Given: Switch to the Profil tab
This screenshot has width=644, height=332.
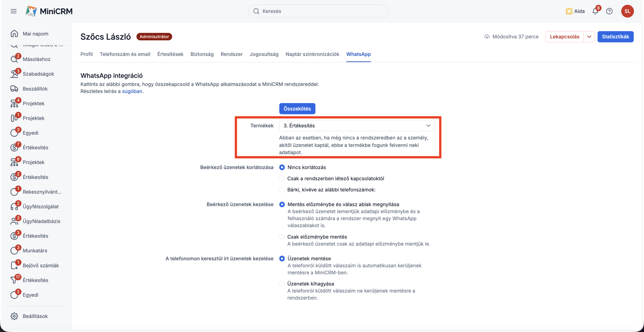Looking at the screenshot, I should pos(87,54).
